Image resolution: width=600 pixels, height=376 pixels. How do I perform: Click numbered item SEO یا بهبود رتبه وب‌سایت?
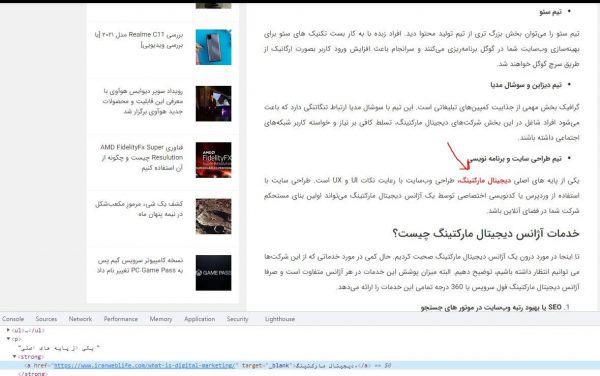click(491, 307)
